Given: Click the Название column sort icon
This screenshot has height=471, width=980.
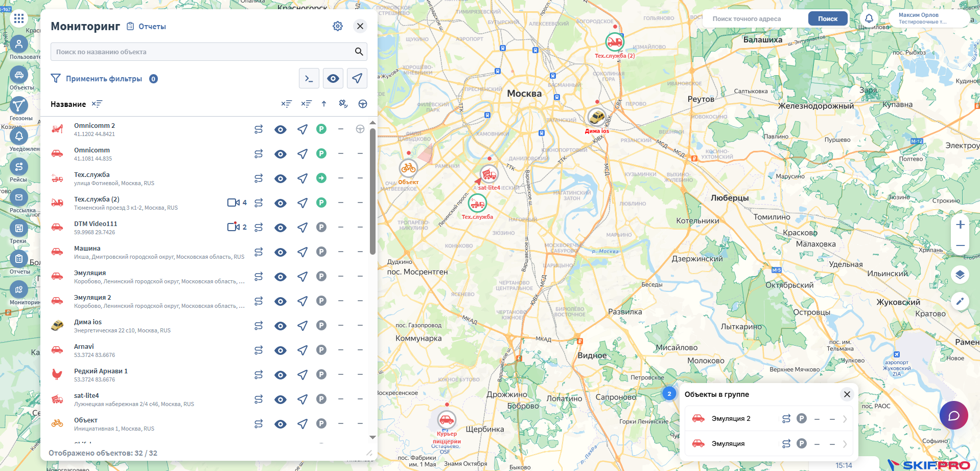Looking at the screenshot, I should 97,104.
